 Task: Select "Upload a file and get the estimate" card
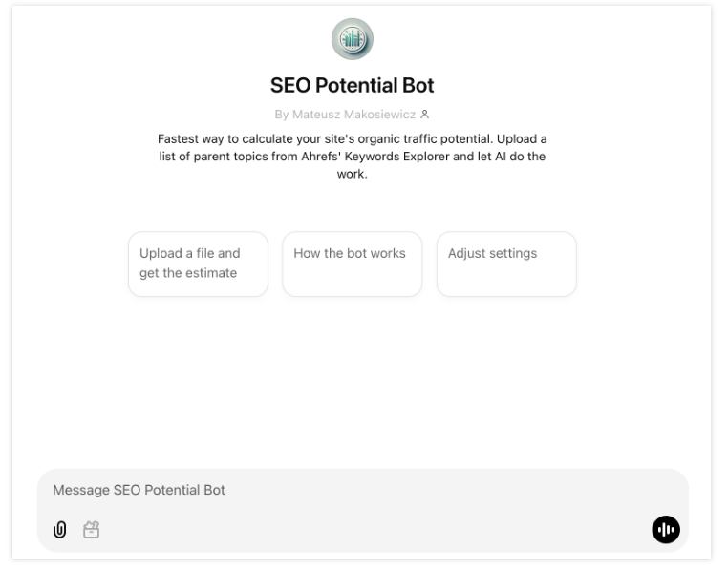[199, 264]
